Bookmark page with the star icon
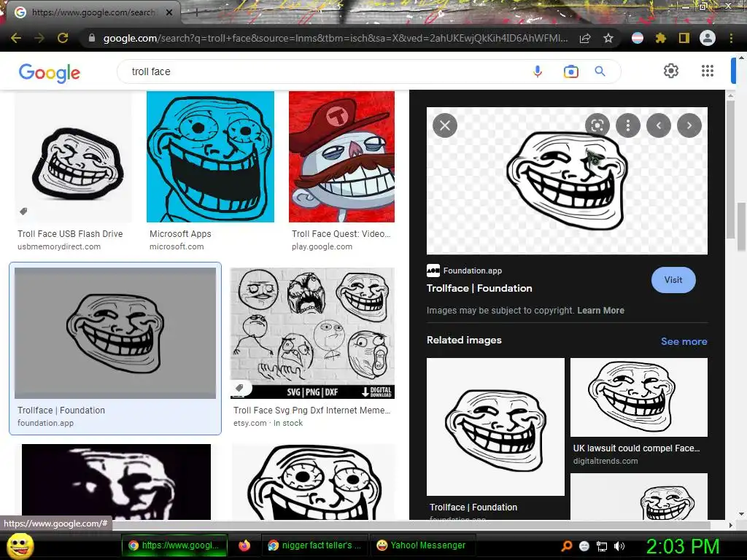 tap(608, 38)
